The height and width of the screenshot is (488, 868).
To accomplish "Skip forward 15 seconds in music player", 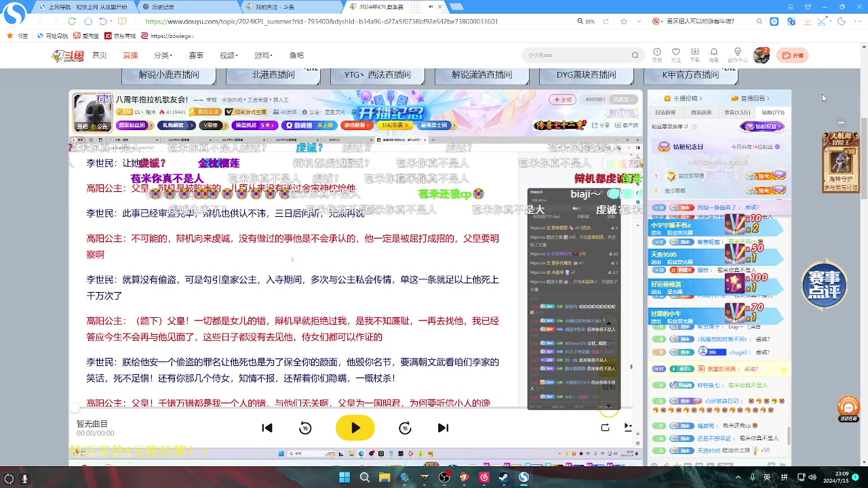I will (x=405, y=428).
